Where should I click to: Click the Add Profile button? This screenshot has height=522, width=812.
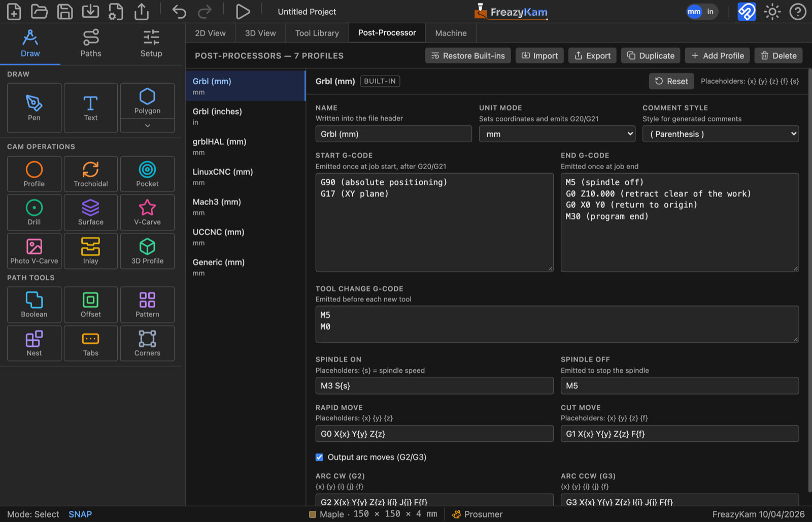pos(718,56)
